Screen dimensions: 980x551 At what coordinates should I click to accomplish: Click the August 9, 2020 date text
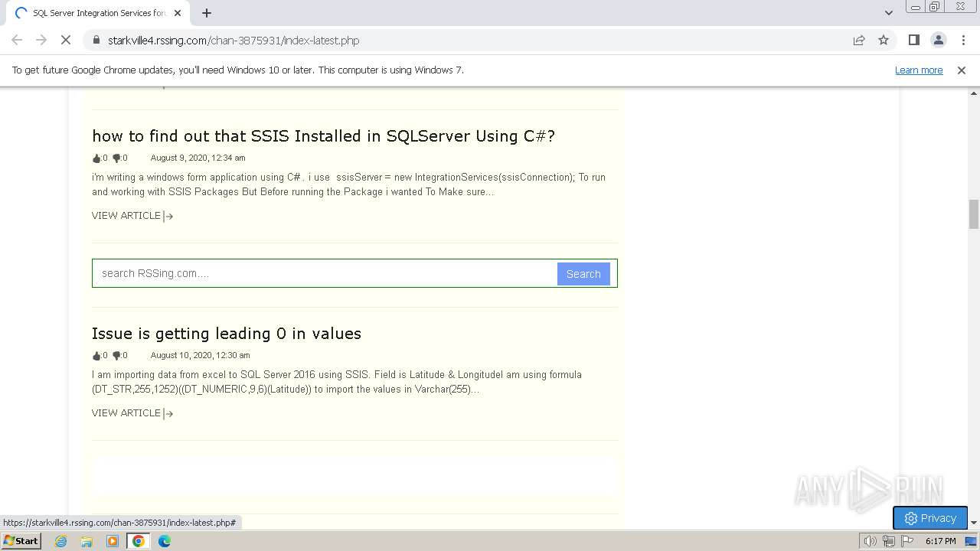click(x=198, y=158)
